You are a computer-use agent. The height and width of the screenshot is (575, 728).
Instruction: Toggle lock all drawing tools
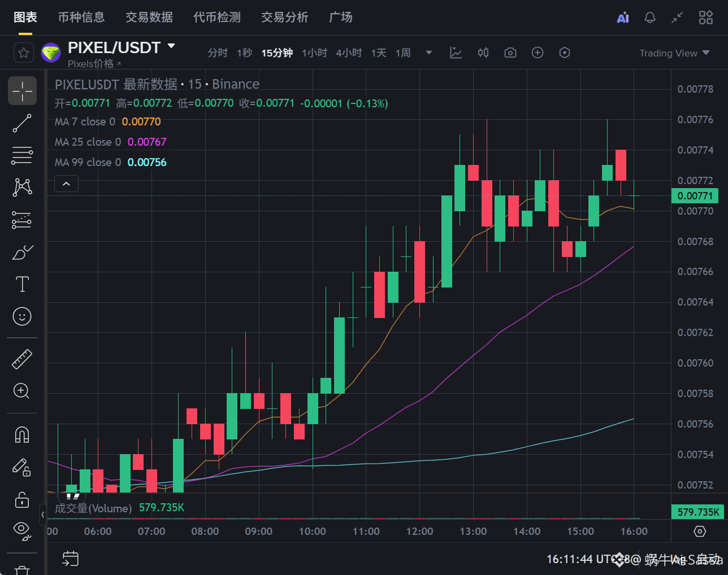tap(22, 499)
